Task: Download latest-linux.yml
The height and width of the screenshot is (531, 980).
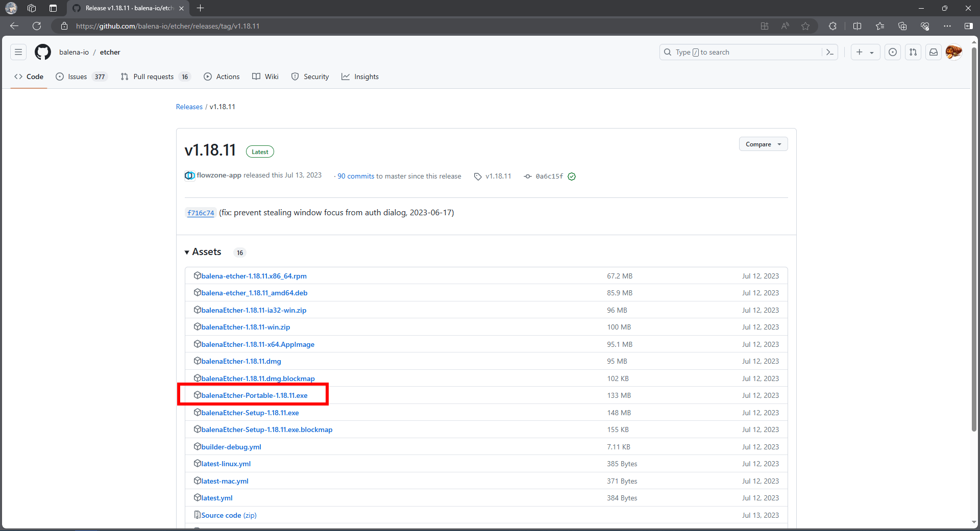Action: click(226, 464)
